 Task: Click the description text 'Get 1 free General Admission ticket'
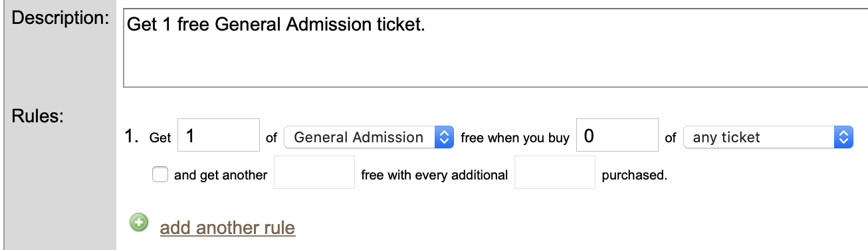(x=275, y=25)
